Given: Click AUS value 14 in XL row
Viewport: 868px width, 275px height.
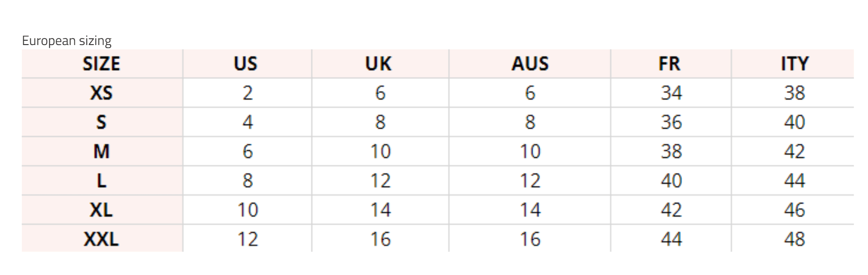Looking at the screenshot, I should pos(530,210).
